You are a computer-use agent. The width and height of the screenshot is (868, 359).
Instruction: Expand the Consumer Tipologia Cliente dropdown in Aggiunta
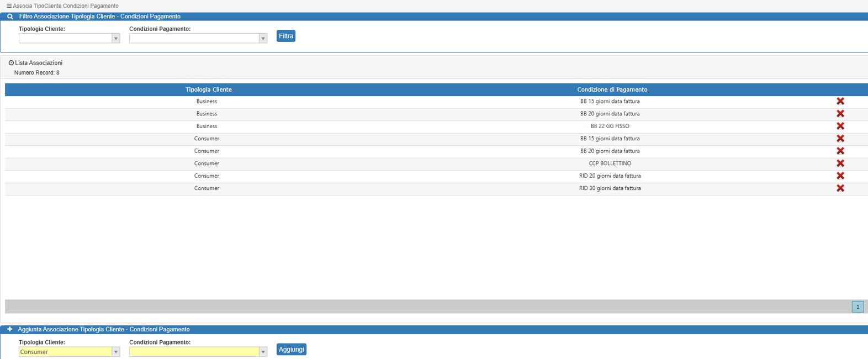(116, 352)
